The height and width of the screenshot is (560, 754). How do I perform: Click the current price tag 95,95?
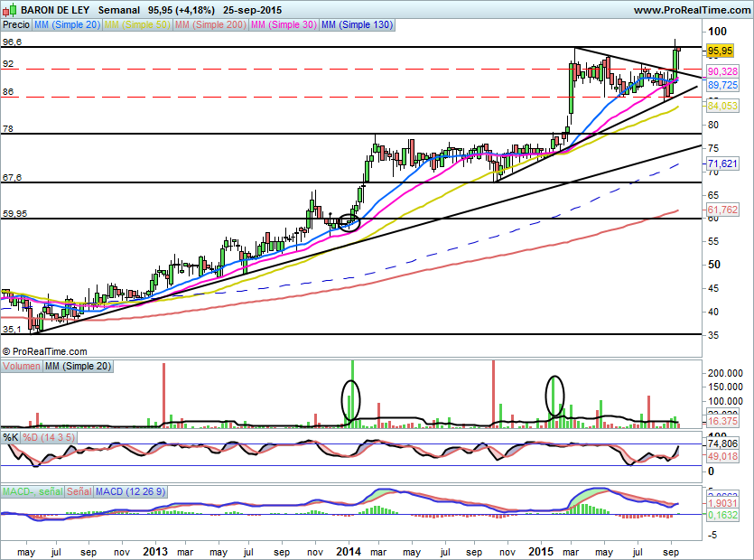tap(721, 51)
